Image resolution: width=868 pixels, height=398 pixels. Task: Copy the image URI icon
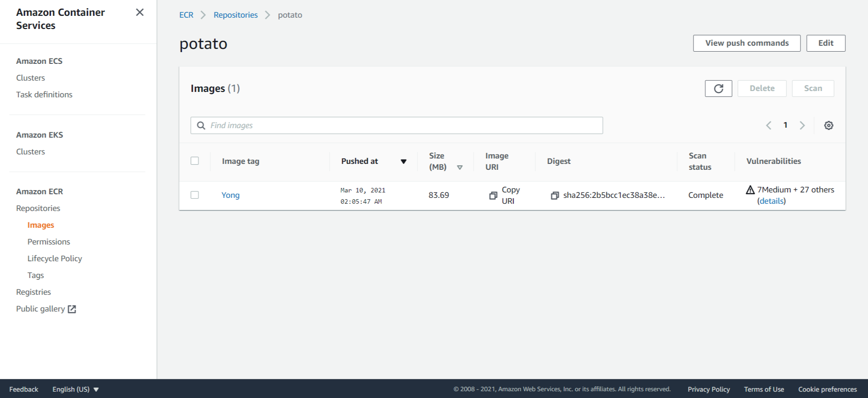[493, 196]
